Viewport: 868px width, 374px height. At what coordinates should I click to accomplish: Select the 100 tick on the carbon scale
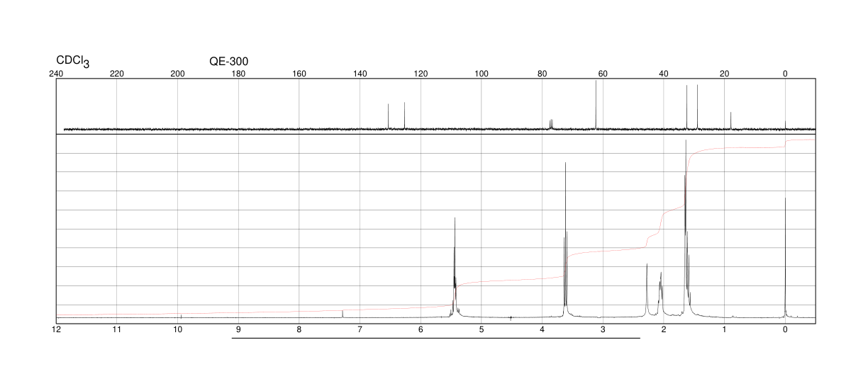tap(482, 74)
